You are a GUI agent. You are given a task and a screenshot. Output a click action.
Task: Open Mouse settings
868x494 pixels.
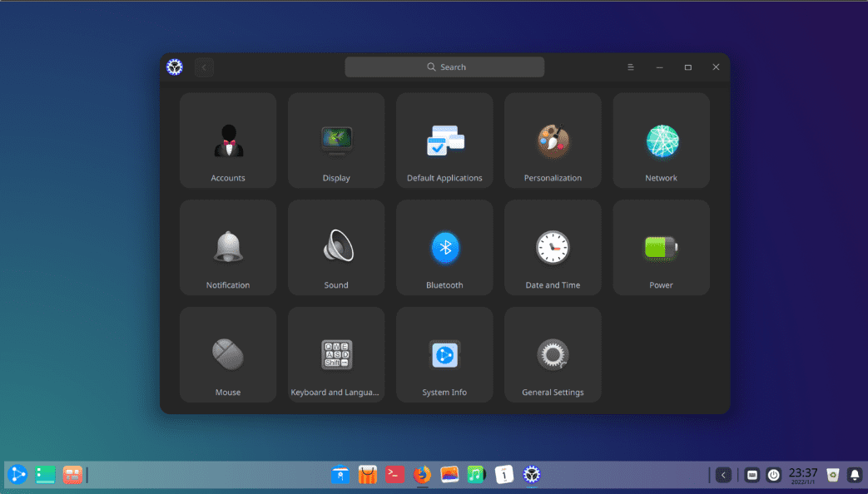coord(227,354)
